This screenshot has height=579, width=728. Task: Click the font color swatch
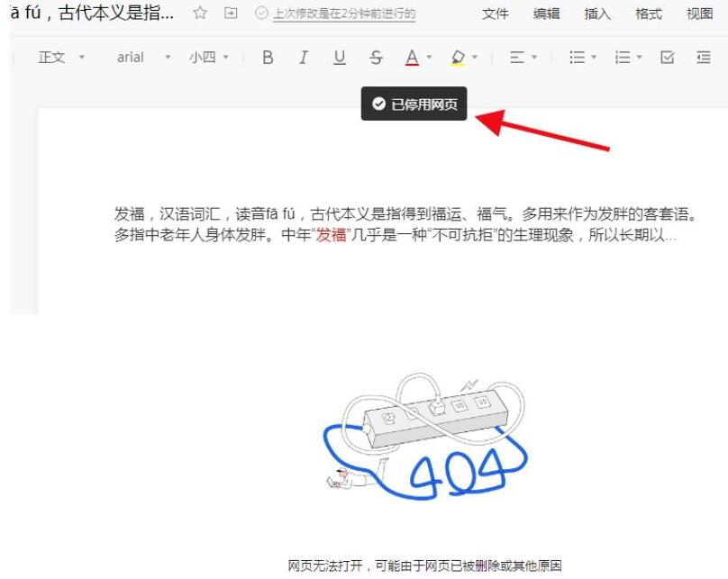click(x=413, y=57)
